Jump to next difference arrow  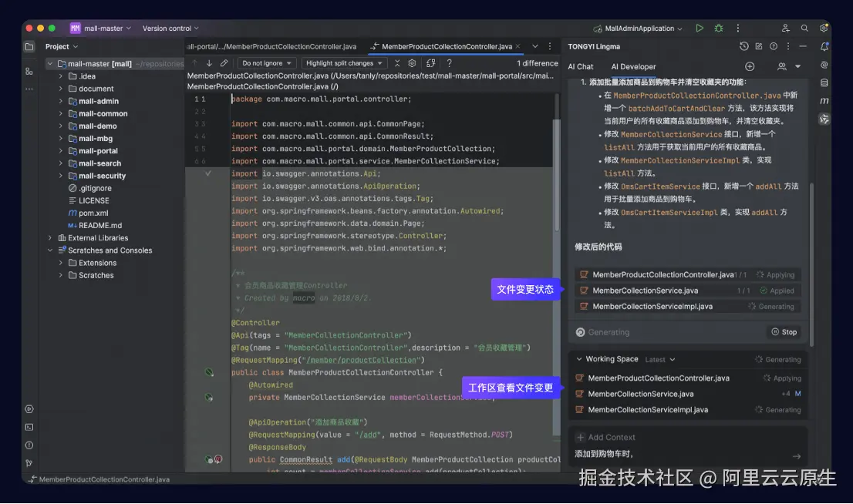click(x=209, y=64)
